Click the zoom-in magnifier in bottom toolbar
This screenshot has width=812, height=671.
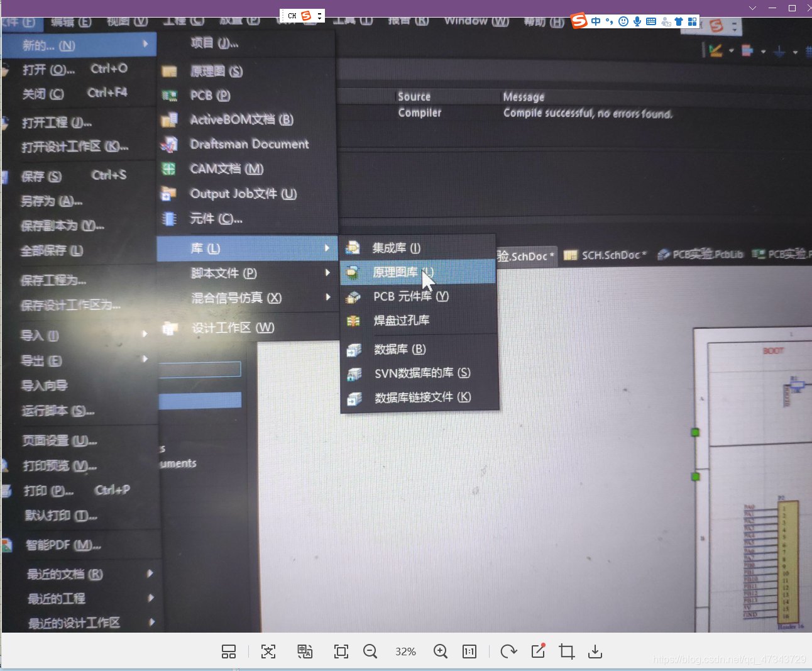pyautogui.click(x=441, y=652)
